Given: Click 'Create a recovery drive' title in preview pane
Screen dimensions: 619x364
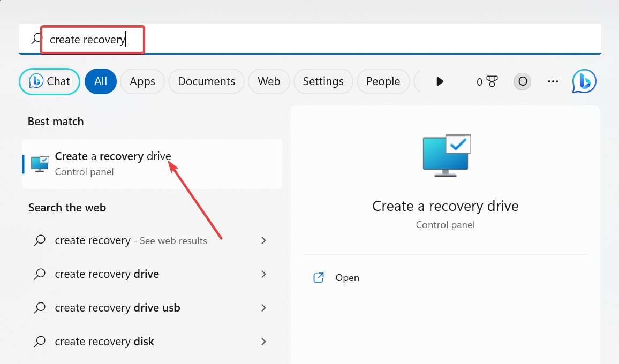Looking at the screenshot, I should pos(446,206).
